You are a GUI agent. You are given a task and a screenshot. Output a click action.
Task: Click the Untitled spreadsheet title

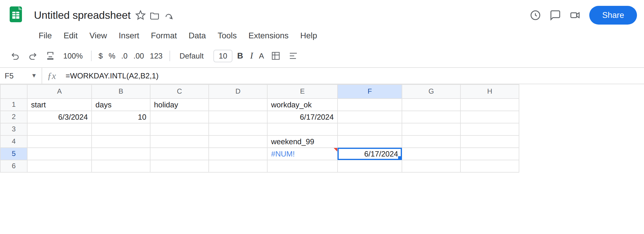tap(82, 15)
